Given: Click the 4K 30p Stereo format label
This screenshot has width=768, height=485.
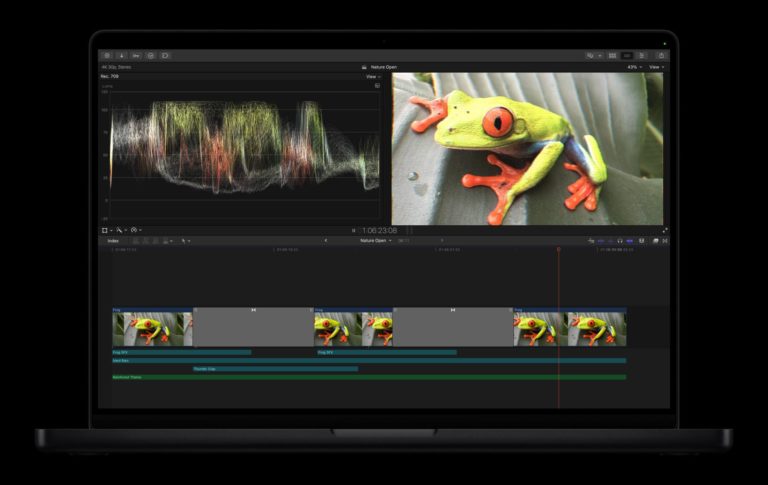Looking at the screenshot, I should coord(117,67).
